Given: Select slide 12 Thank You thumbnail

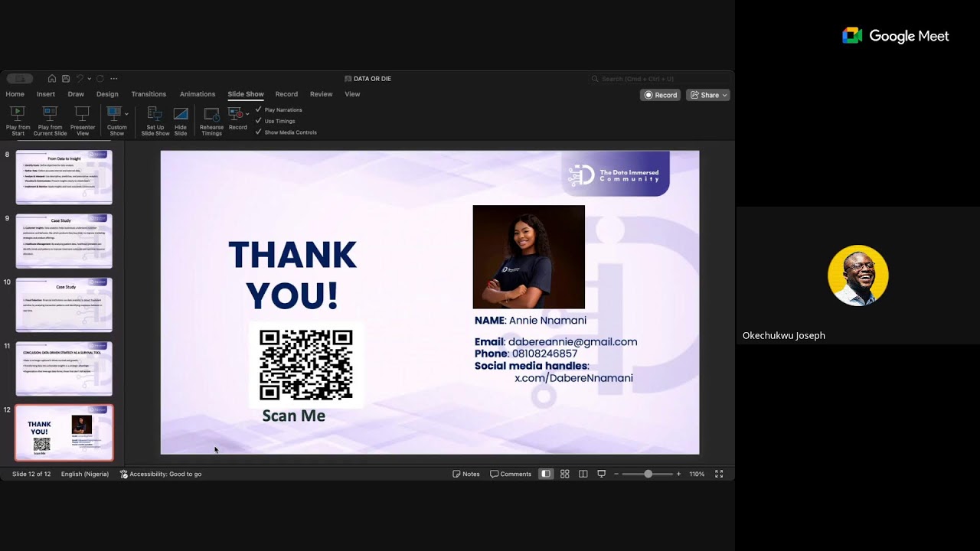Looking at the screenshot, I should point(64,433).
